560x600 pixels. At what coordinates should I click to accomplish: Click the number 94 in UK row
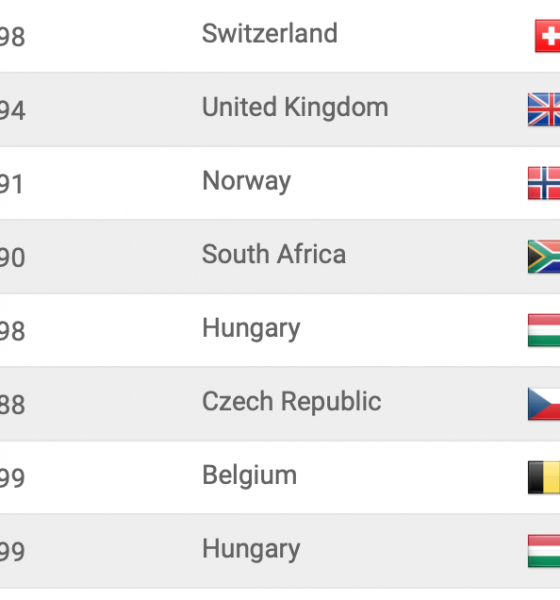point(12,111)
